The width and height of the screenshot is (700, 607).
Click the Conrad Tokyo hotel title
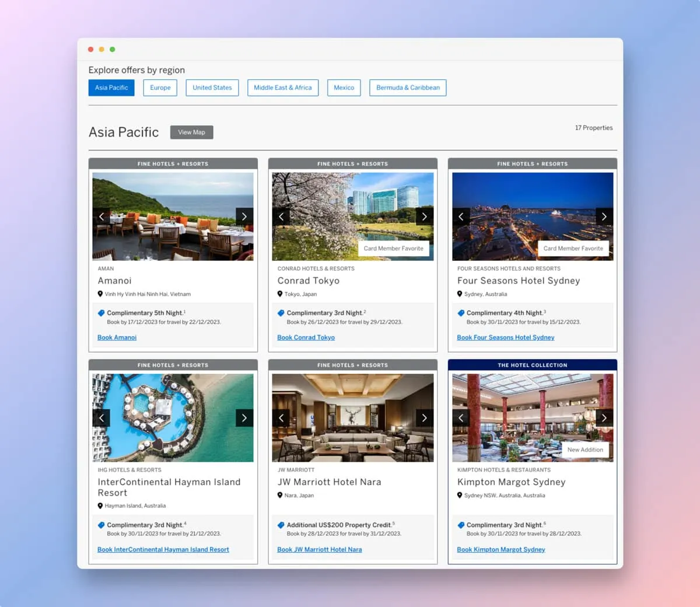(x=309, y=281)
